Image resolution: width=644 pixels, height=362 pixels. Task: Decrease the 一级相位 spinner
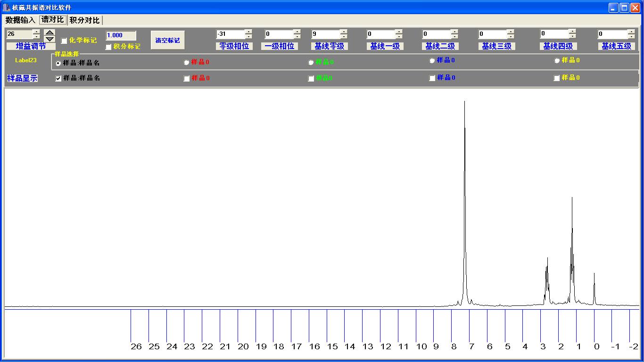[297, 36]
